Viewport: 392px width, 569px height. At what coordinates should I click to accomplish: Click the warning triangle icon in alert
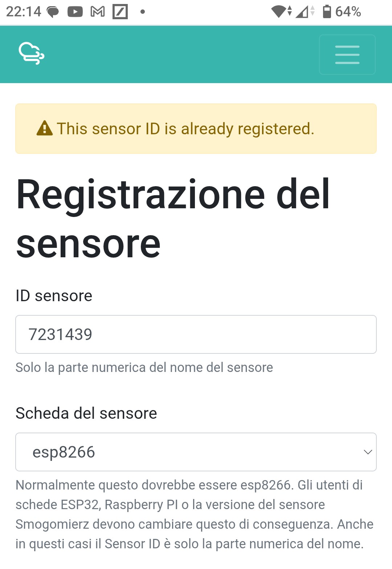45,128
